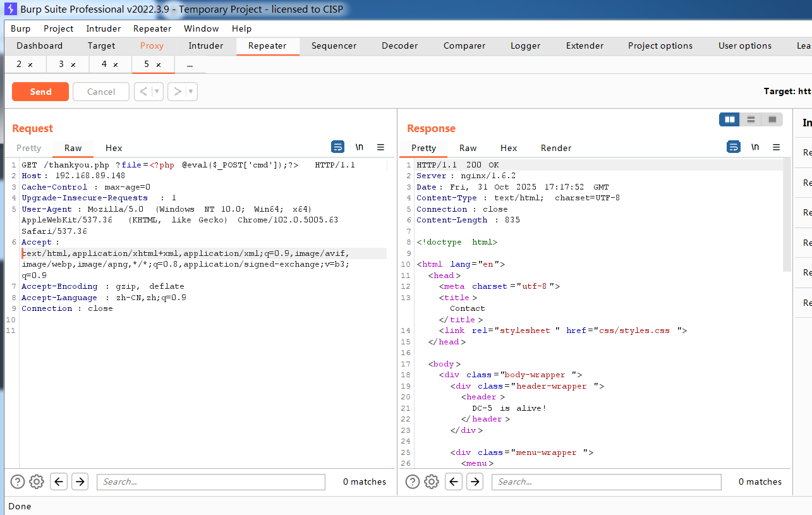Open forward history dropdown arrow
Screen dimensions: 812x515
coord(191,92)
